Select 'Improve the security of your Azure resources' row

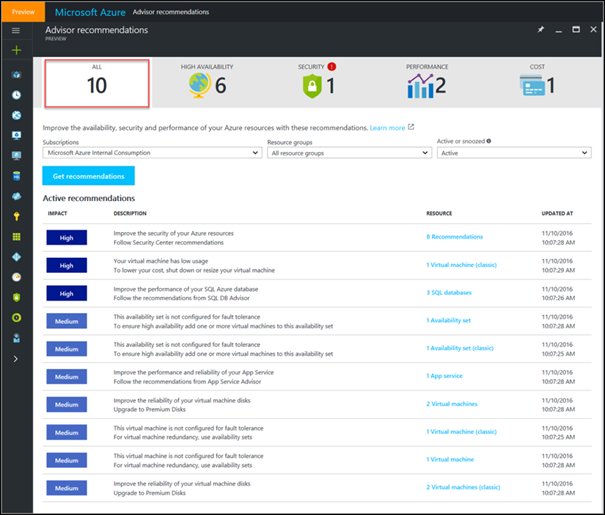coord(317,238)
